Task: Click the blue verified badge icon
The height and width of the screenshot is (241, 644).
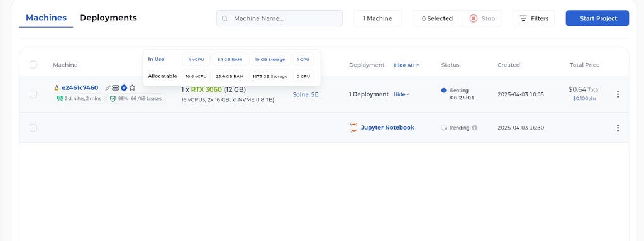Action: point(124,87)
